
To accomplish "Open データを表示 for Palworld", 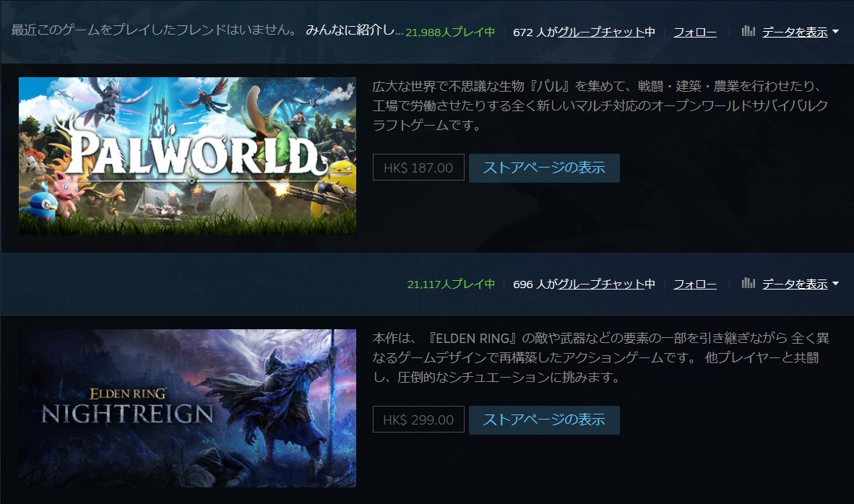I will pos(795,32).
